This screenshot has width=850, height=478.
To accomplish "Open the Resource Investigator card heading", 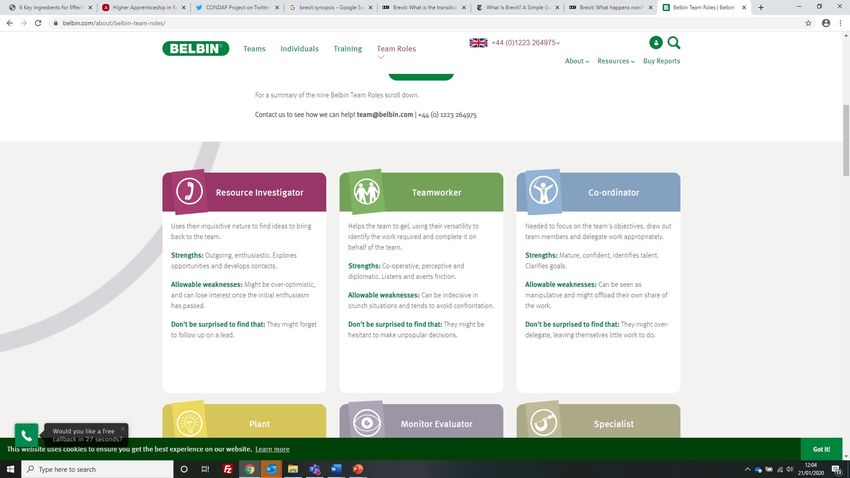I will (259, 192).
